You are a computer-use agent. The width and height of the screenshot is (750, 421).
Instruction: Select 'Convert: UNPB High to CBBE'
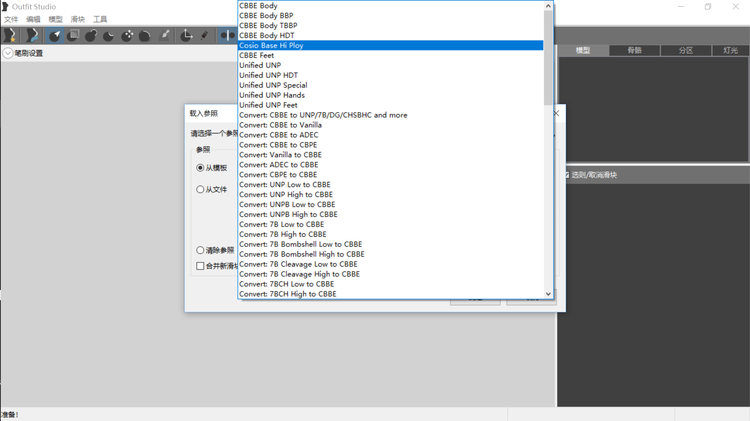[391, 214]
